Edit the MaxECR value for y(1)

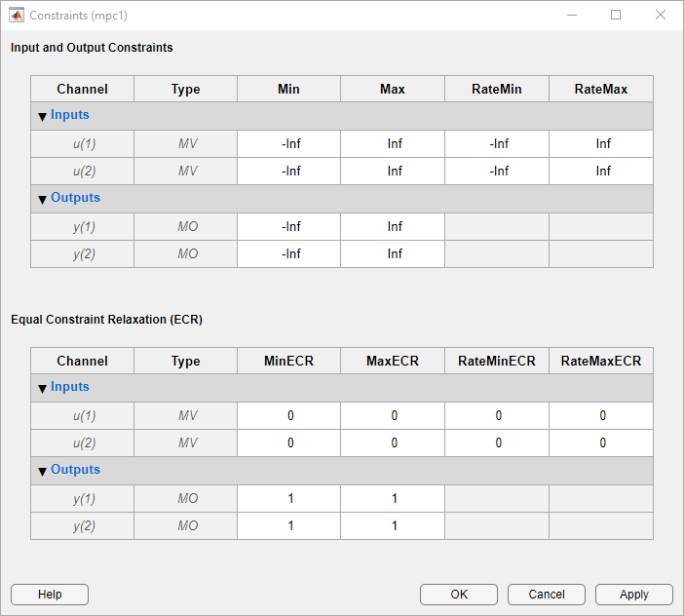[x=393, y=498]
